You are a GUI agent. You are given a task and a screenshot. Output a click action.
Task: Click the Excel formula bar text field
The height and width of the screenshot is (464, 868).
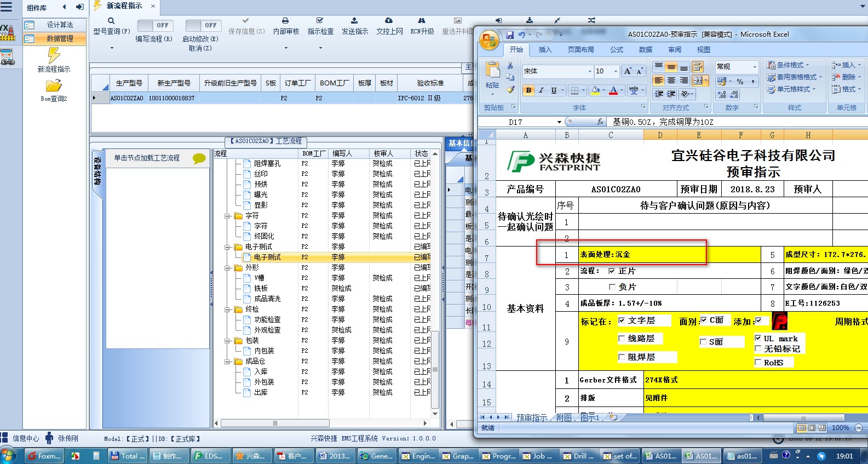[737, 122]
